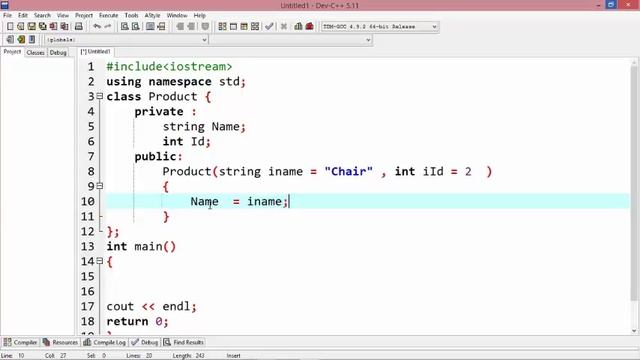The width and height of the screenshot is (640, 360).
Task: Click the Profile Analysis chart icon
Action: pos(298,27)
